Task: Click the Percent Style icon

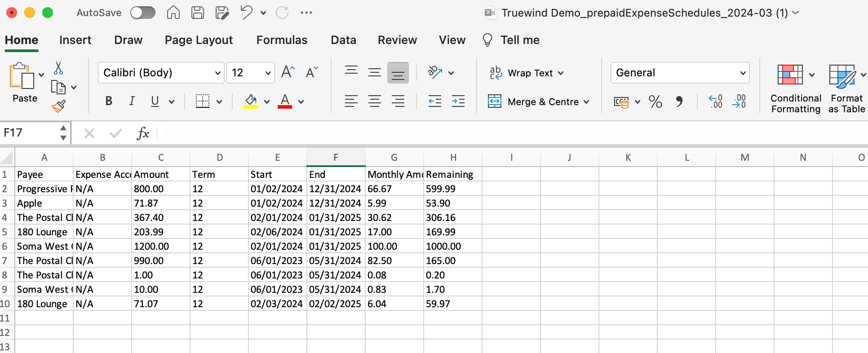Action: [655, 101]
